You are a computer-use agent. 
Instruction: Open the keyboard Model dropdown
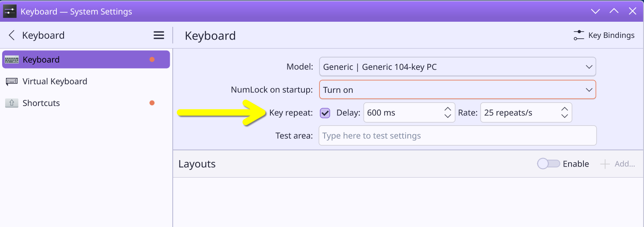pyautogui.click(x=458, y=67)
